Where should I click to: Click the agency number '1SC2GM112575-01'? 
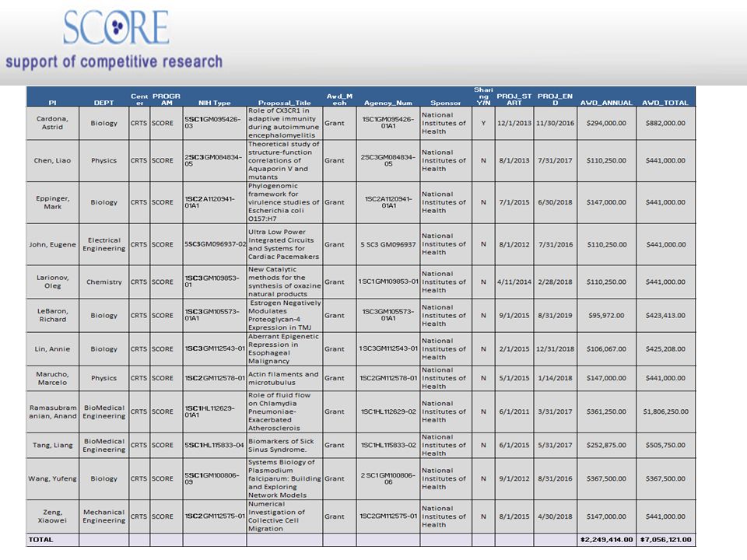(388, 516)
